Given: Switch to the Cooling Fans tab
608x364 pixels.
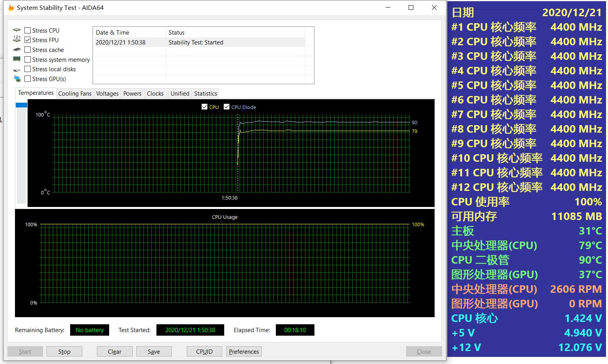Looking at the screenshot, I should (x=74, y=94).
